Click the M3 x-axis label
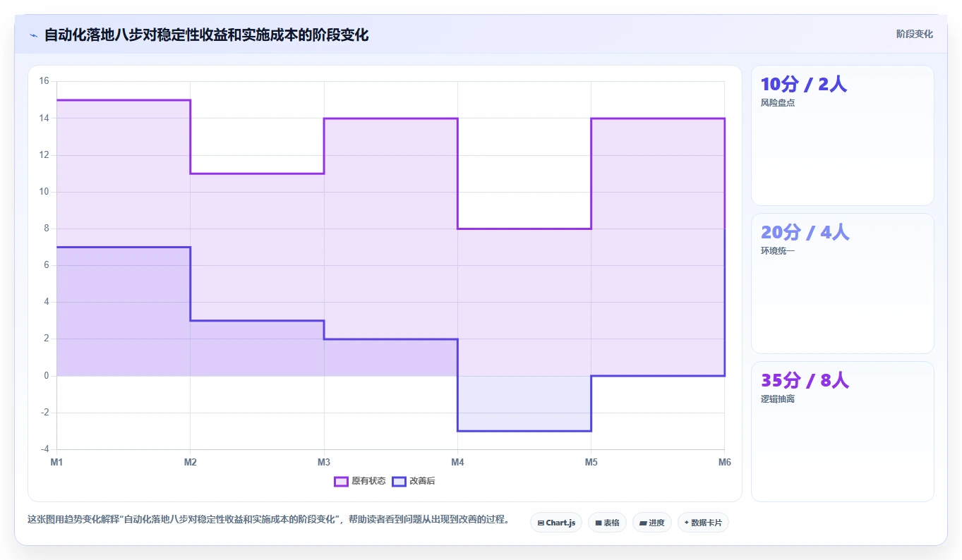 pyautogui.click(x=324, y=463)
